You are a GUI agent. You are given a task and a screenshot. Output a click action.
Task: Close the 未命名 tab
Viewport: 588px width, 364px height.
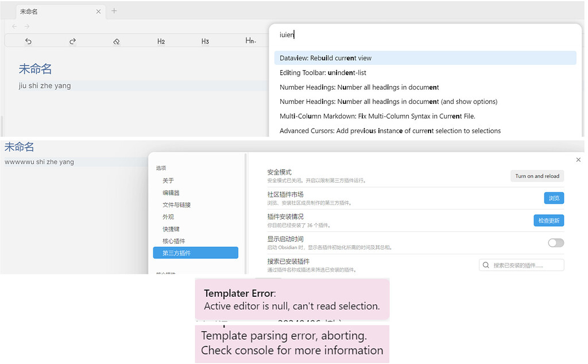click(x=98, y=11)
